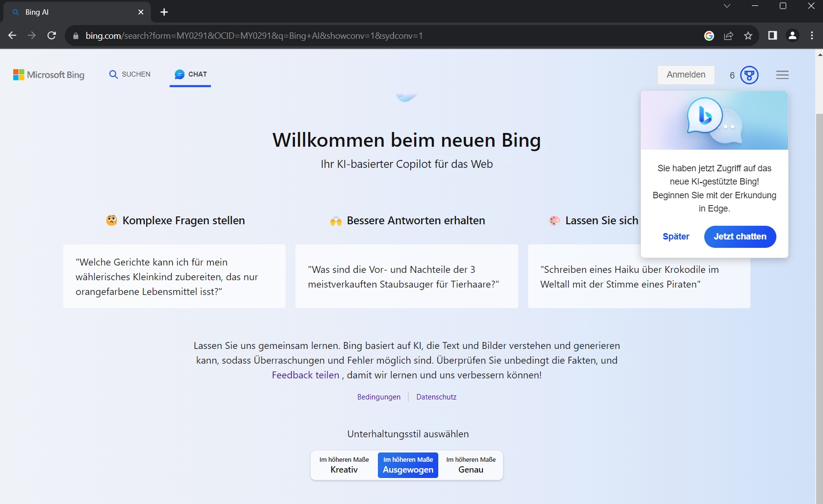Click the orangefarbene Lebensmittel example card
The image size is (823, 504).
174,276
